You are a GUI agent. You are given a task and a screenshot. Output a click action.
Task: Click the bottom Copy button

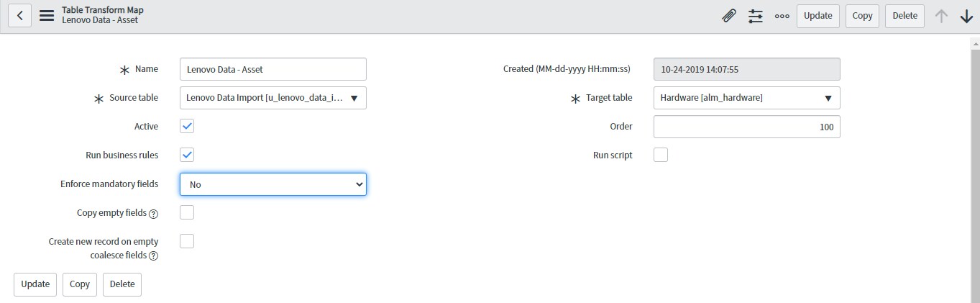80,284
